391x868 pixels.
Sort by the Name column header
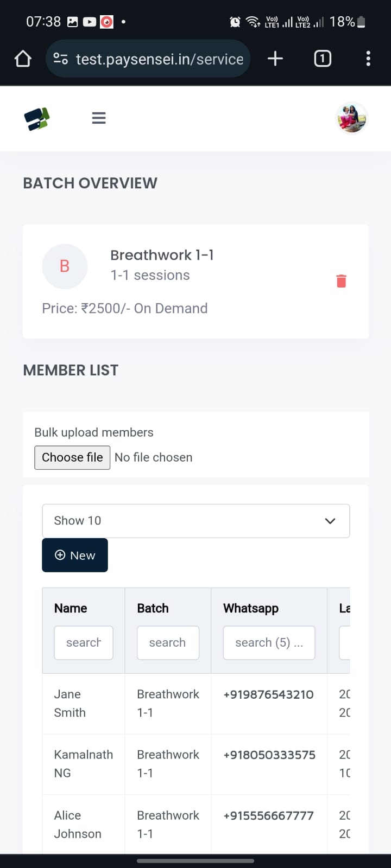pyautogui.click(x=71, y=608)
